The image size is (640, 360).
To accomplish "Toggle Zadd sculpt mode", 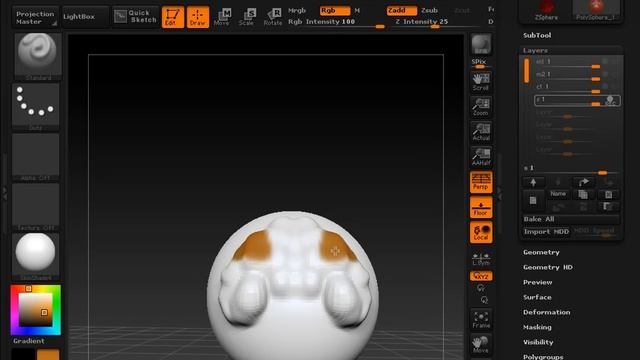I will [x=402, y=11].
